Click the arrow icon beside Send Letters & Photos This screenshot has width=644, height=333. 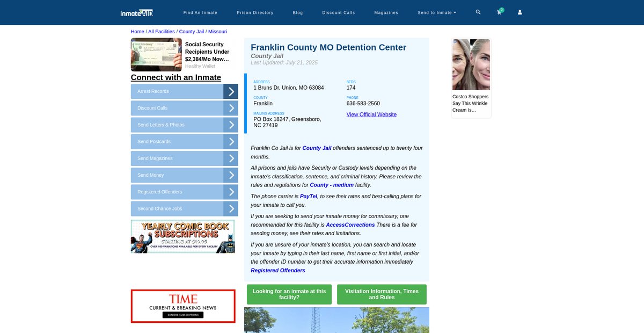click(231, 125)
